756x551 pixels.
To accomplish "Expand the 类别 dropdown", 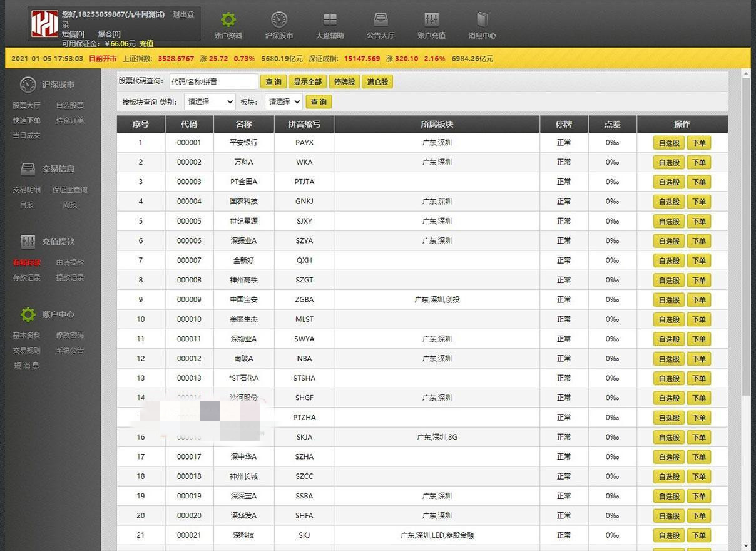I will pyautogui.click(x=210, y=101).
